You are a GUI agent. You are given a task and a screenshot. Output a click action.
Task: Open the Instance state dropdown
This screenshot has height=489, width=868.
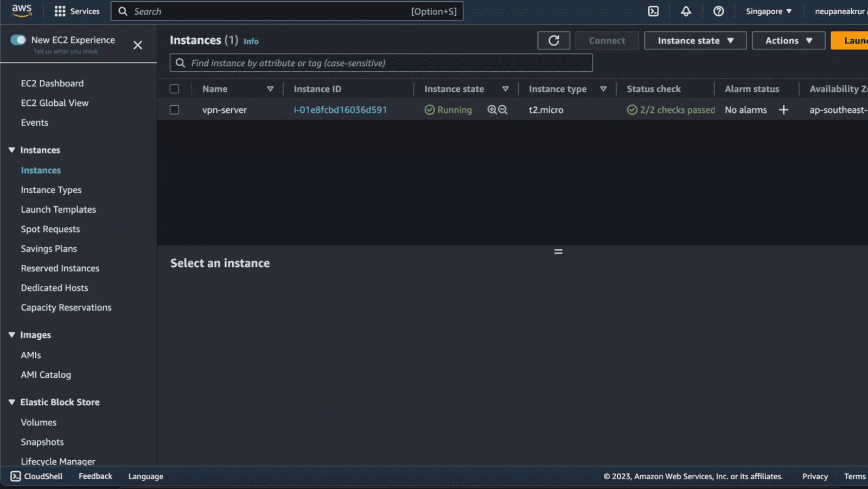click(x=695, y=40)
